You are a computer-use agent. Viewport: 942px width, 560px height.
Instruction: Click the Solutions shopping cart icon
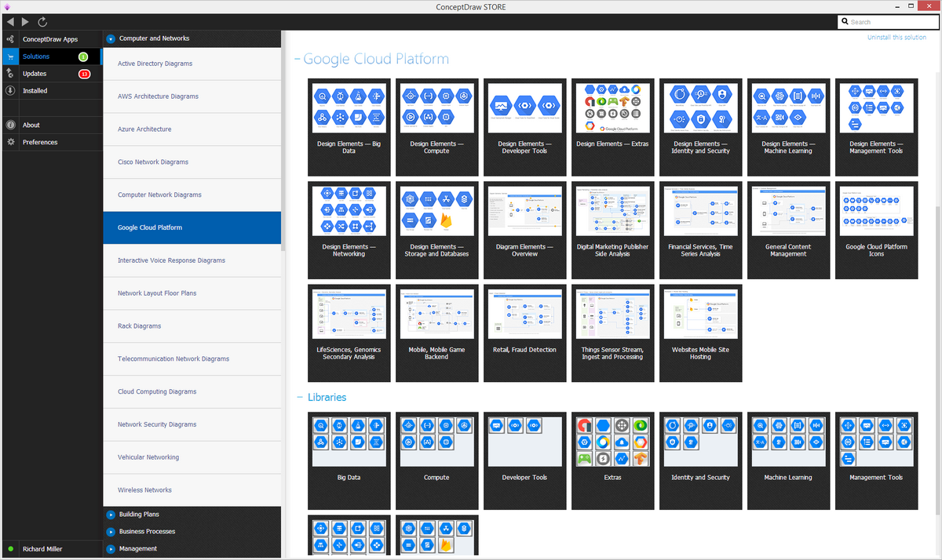pos(10,56)
